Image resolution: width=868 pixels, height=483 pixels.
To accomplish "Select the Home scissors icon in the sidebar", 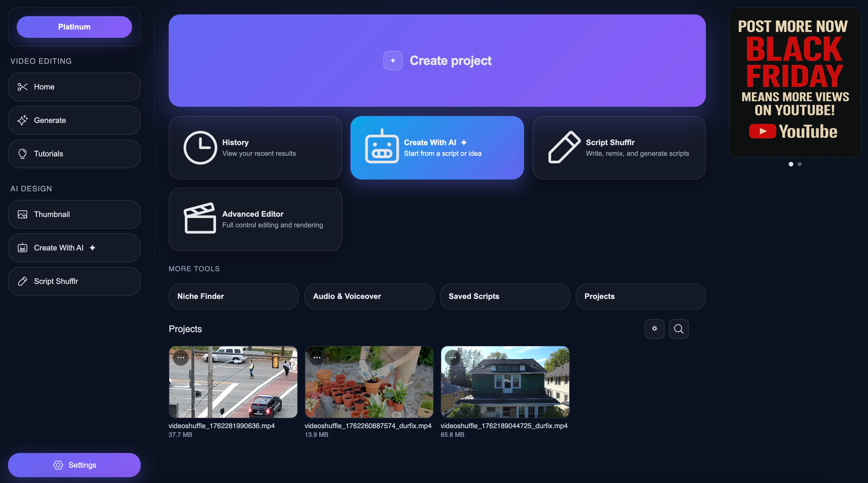I will coord(22,87).
